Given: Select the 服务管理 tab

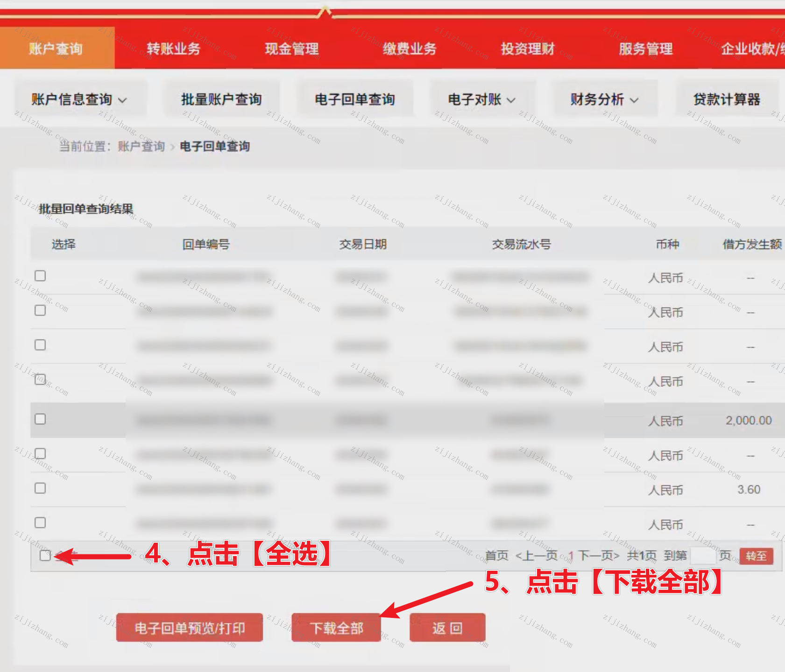Looking at the screenshot, I should (x=646, y=49).
